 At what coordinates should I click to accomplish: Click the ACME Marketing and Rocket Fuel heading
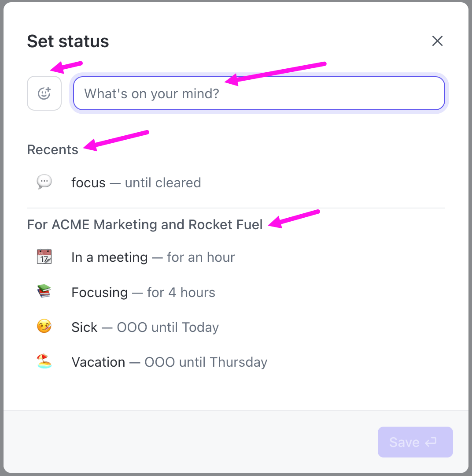click(144, 224)
